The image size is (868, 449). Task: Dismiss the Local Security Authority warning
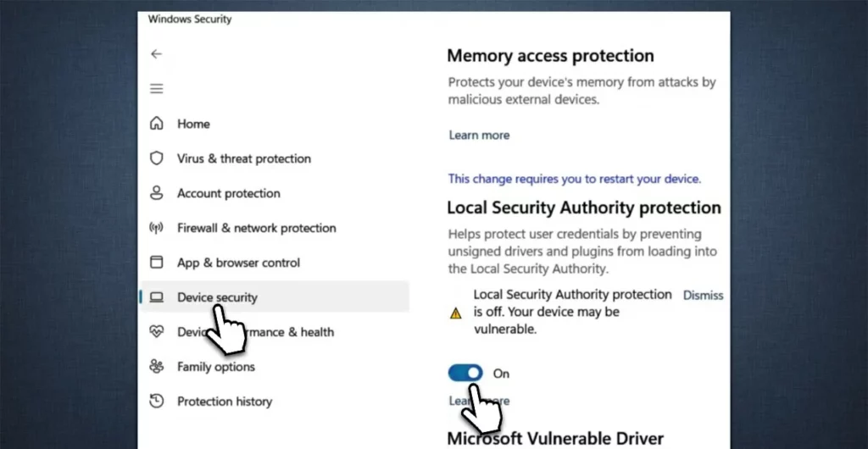coord(703,296)
